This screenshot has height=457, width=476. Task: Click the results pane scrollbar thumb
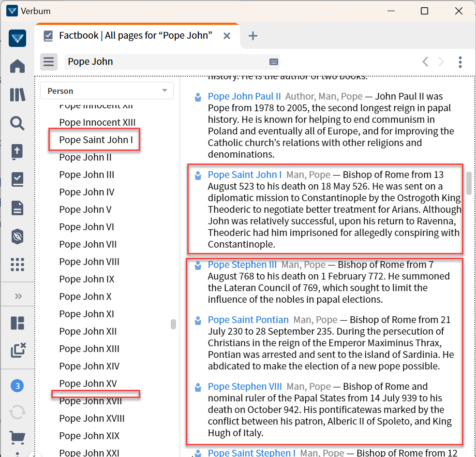point(469,183)
